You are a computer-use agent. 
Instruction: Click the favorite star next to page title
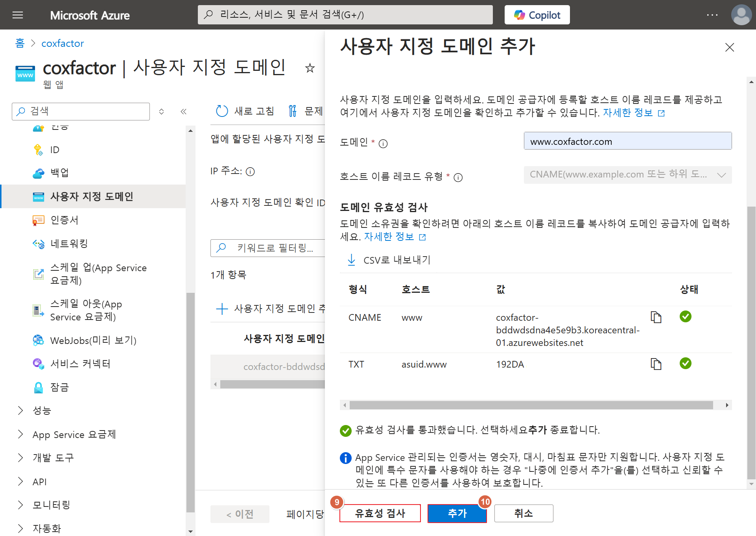click(310, 68)
